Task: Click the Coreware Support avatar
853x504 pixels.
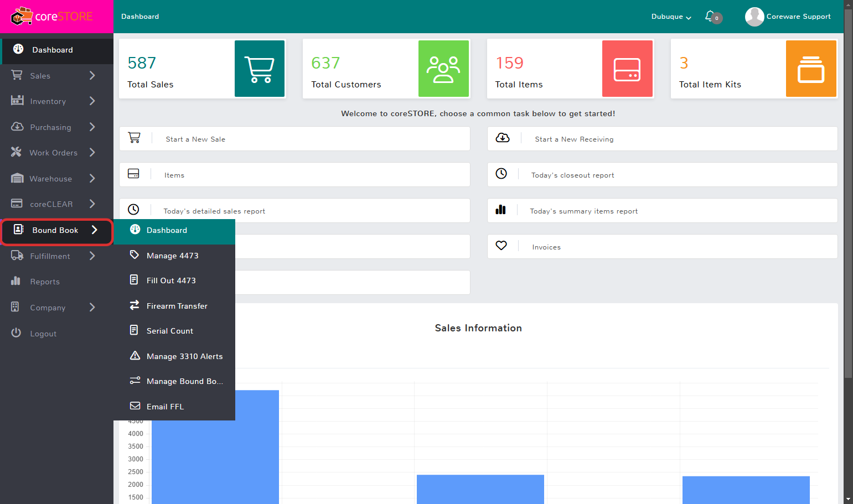Action: tap(754, 17)
